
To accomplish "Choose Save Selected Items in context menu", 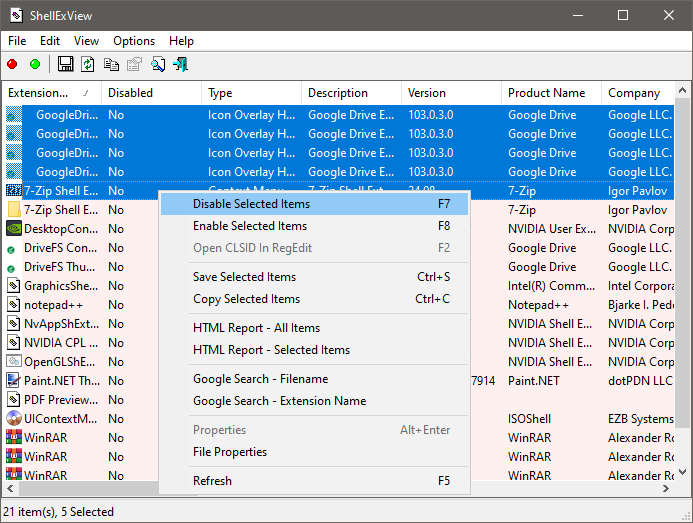I will tap(314, 277).
